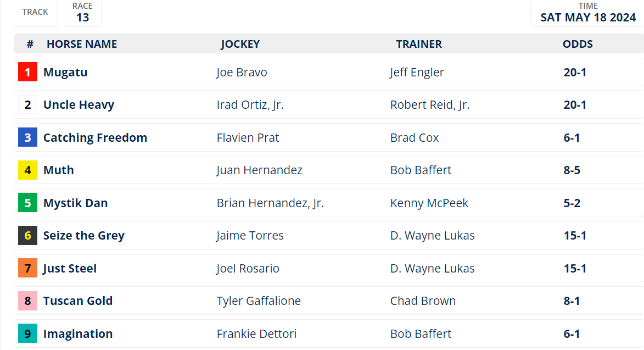Viewport: 644px width, 350px height.
Task: Click the white number 2 post badge
Action: (x=27, y=104)
